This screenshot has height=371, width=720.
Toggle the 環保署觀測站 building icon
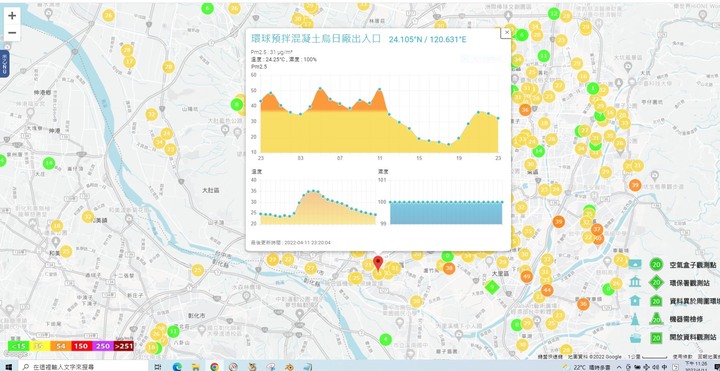pos(635,282)
